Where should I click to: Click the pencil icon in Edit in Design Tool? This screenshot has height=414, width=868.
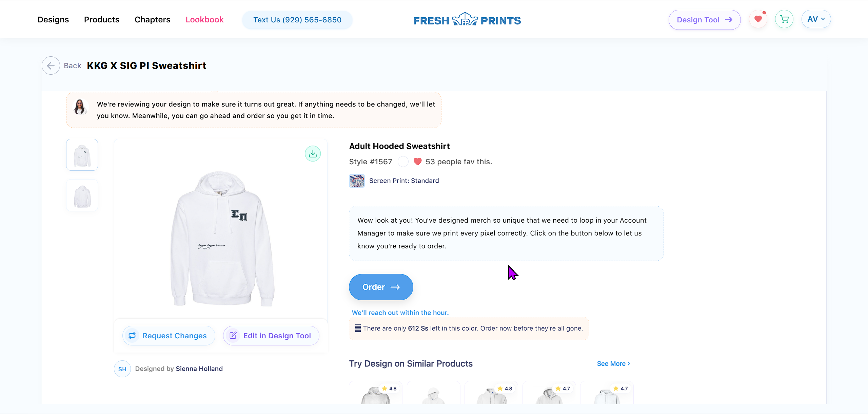click(x=234, y=336)
